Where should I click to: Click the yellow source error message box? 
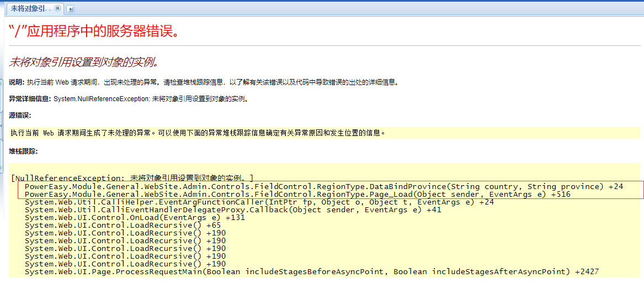tap(323, 133)
